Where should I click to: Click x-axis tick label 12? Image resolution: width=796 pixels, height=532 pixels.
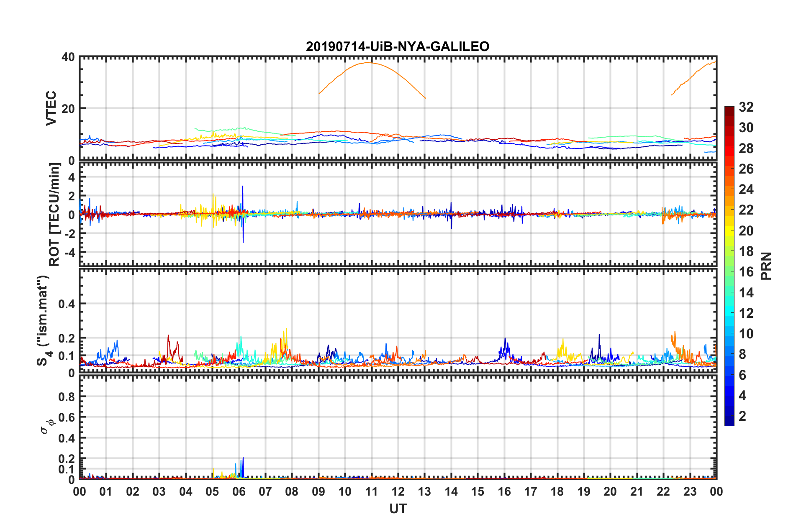[398, 491]
